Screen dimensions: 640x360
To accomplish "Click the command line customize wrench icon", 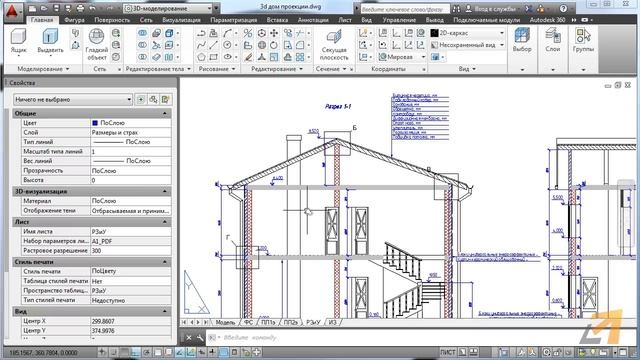I will tap(200, 338).
